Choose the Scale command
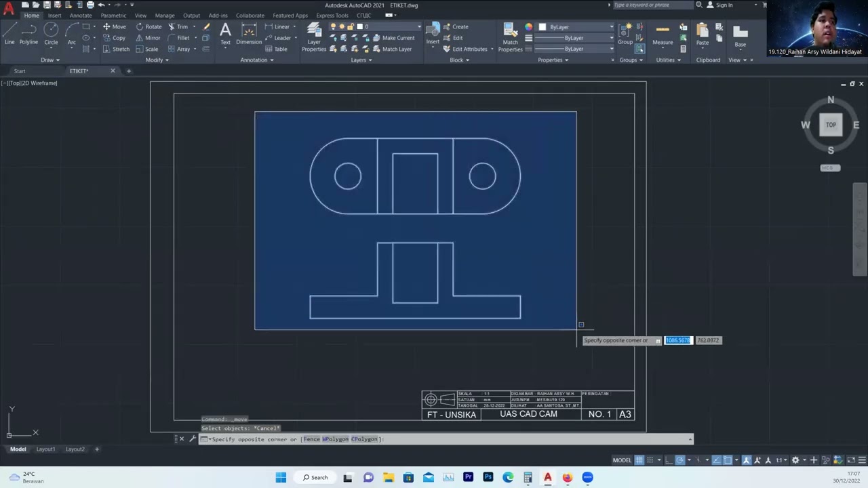 coord(146,49)
